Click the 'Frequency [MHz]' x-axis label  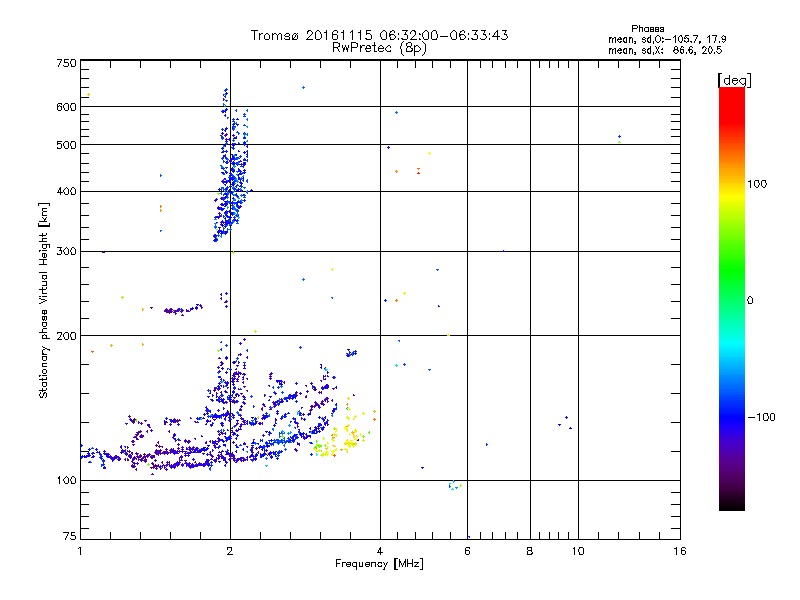[379, 564]
